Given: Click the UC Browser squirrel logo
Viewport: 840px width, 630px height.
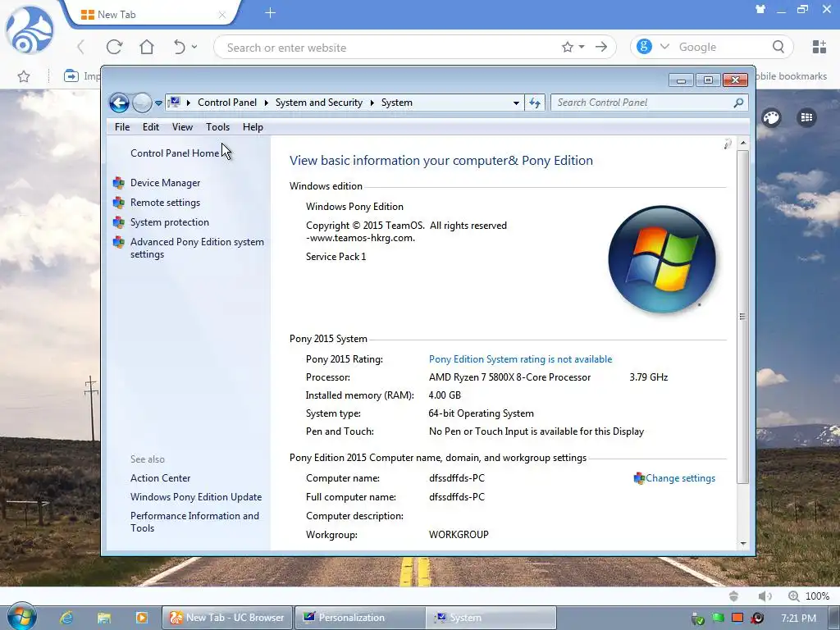Looking at the screenshot, I should [30, 30].
